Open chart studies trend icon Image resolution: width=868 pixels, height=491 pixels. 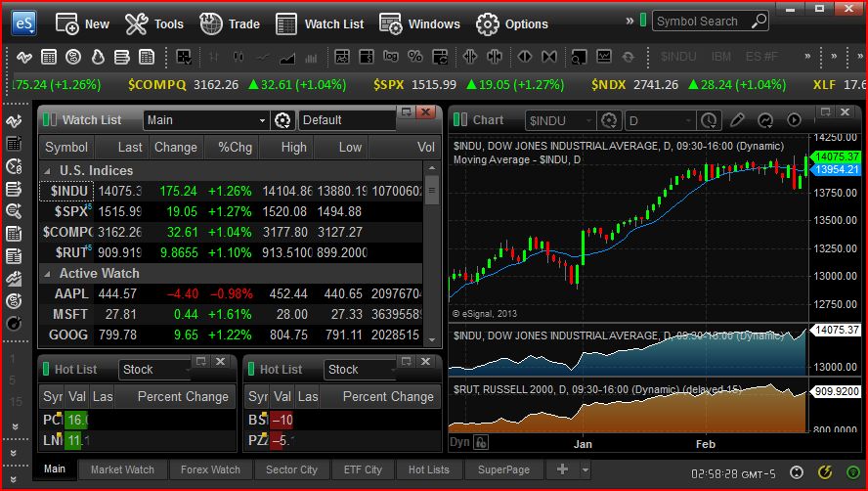tap(765, 120)
